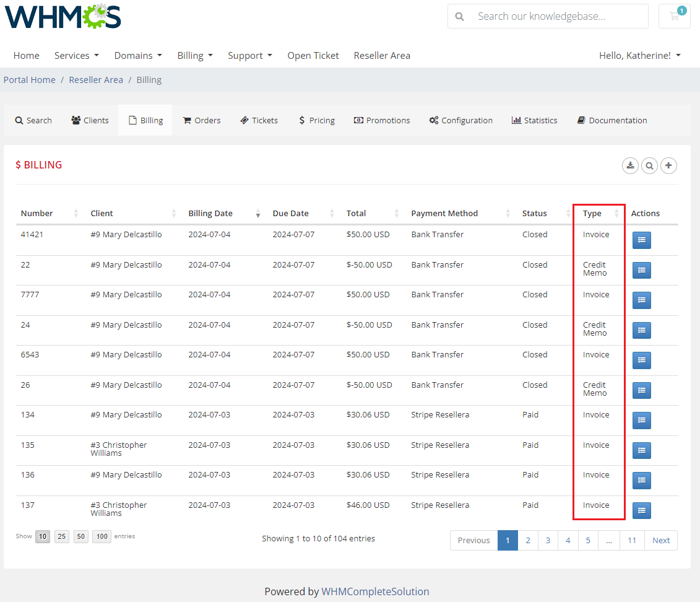The width and height of the screenshot is (700, 602).
Task: Open actions button for invoice 135
Action: [642, 451]
